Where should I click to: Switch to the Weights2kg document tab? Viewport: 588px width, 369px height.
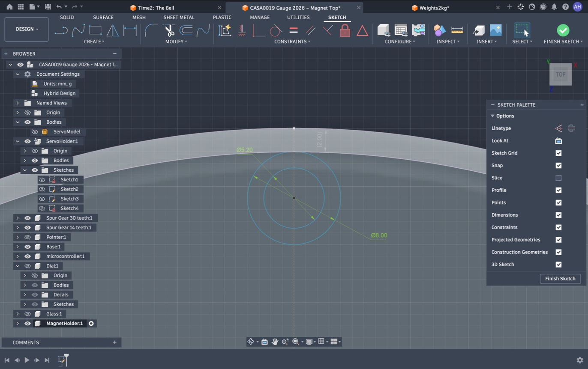434,8
